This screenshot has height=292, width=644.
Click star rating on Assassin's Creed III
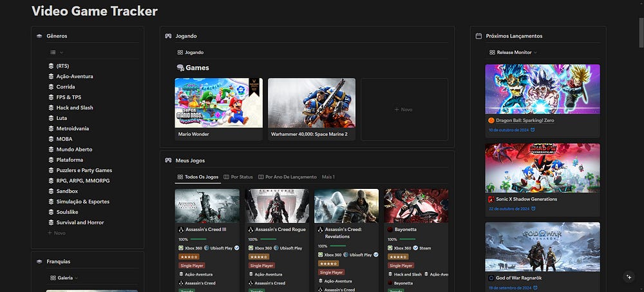pyautogui.click(x=189, y=257)
